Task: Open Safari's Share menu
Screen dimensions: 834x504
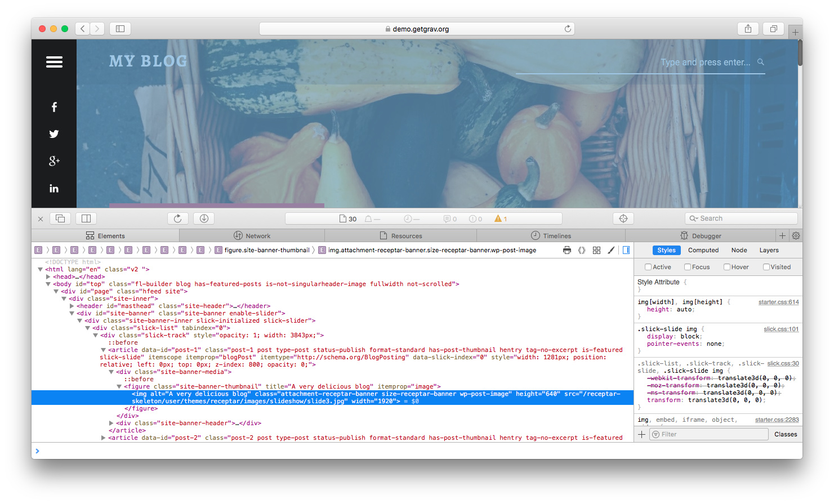Action: 748,29
